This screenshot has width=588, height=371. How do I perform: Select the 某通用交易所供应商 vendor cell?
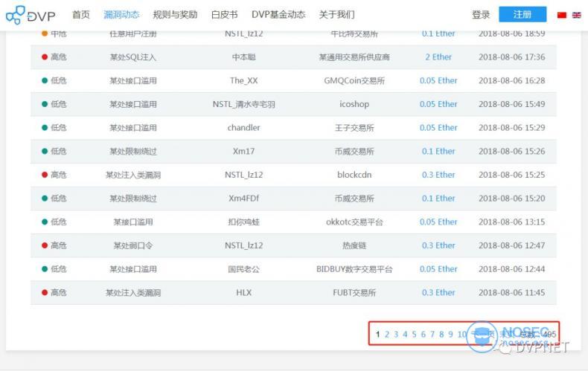[354, 57]
